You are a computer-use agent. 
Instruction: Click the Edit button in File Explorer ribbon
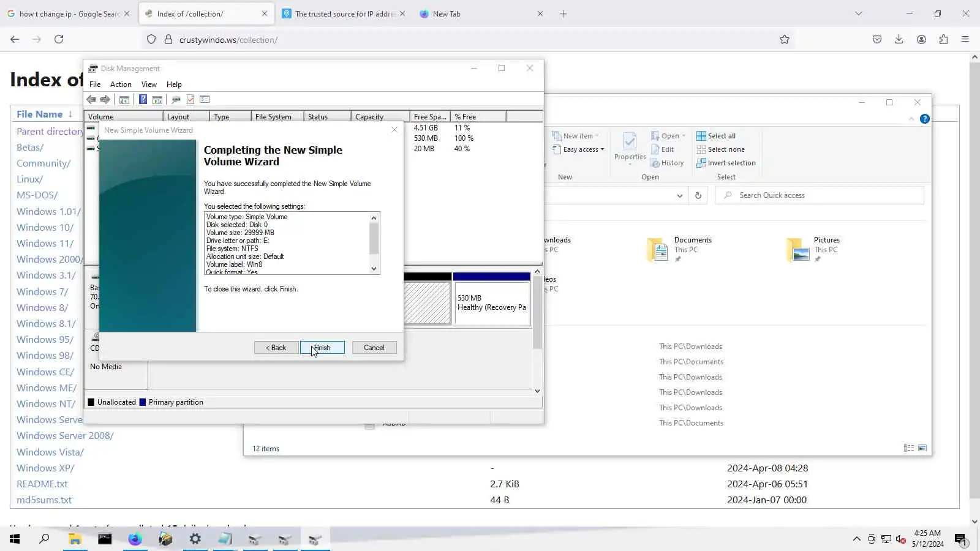click(x=662, y=149)
